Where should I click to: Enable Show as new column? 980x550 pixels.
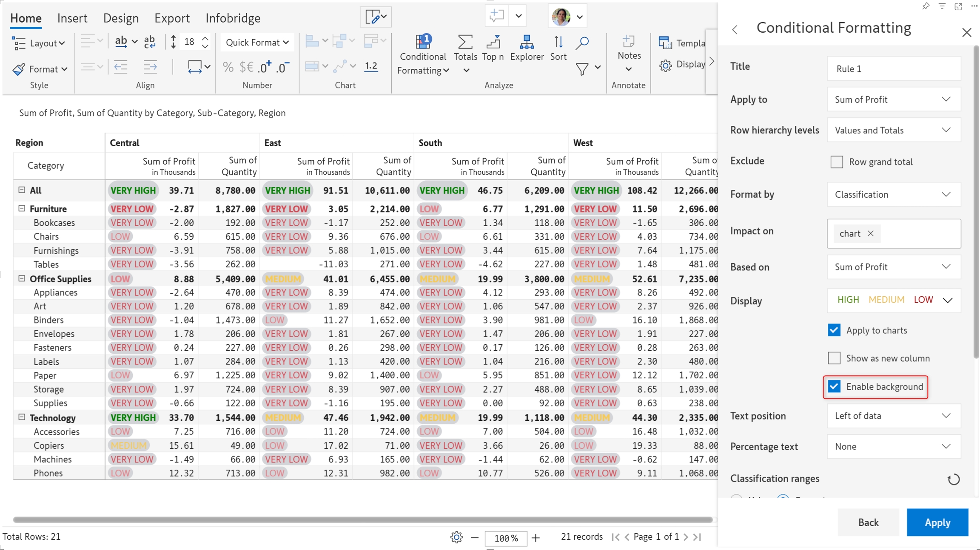(834, 358)
